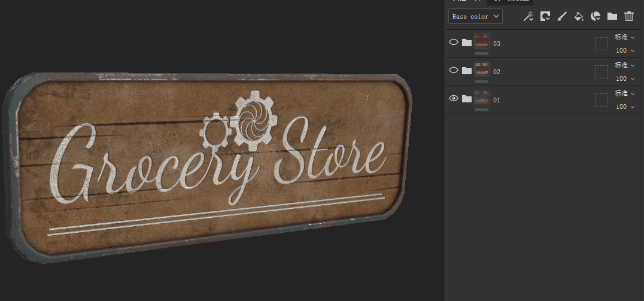Open the Base color channel dropdown
This screenshot has width=644, height=301.
(x=476, y=17)
